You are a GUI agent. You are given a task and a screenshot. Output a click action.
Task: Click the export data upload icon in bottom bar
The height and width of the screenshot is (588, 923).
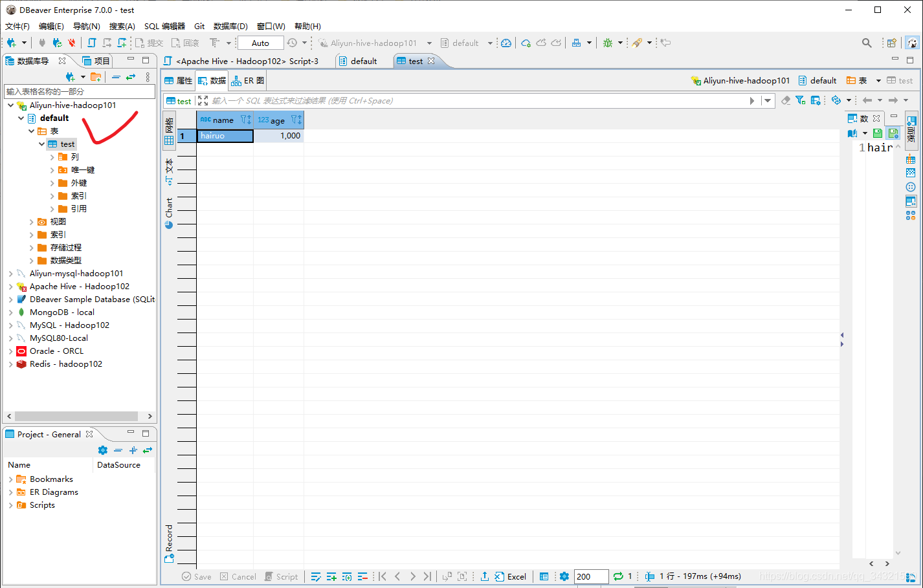[x=484, y=576]
